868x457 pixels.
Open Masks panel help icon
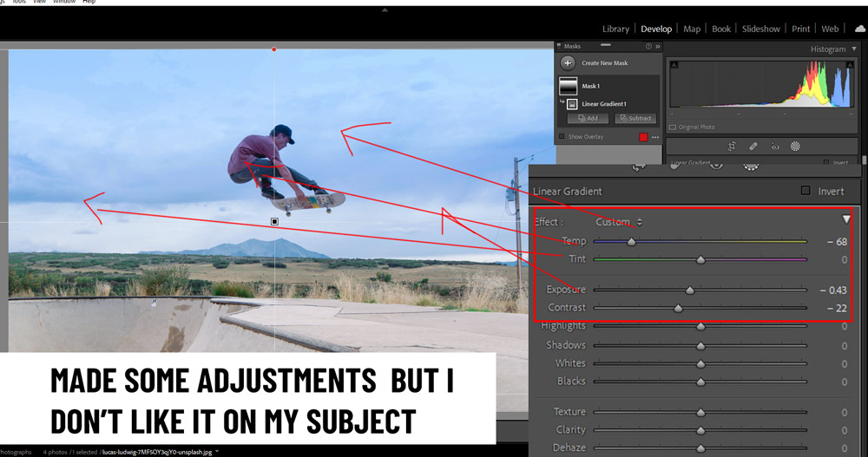(648, 47)
